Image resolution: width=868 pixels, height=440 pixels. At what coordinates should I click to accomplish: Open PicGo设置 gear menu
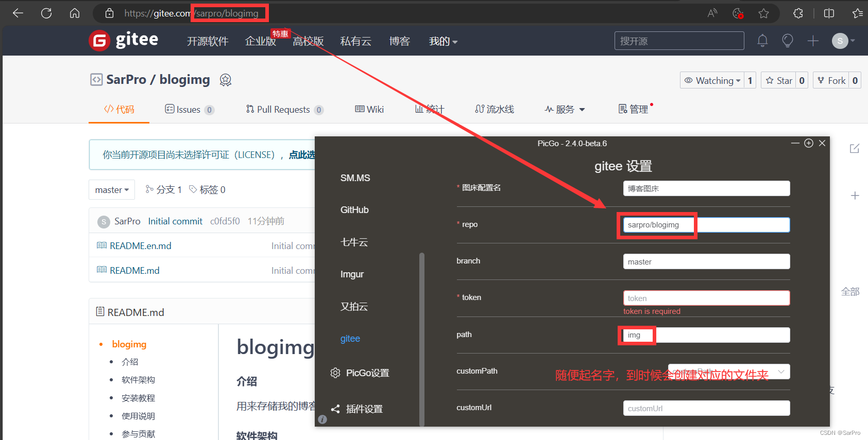[360, 373]
